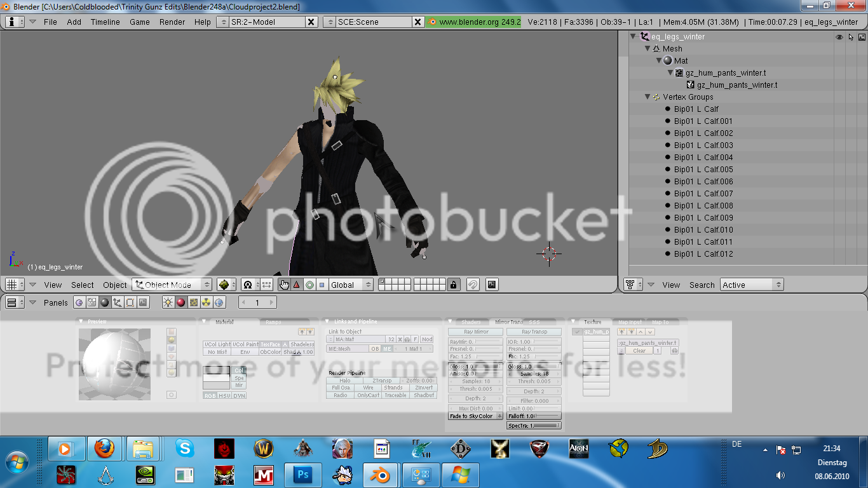Click the SpecTra slider

click(x=534, y=426)
